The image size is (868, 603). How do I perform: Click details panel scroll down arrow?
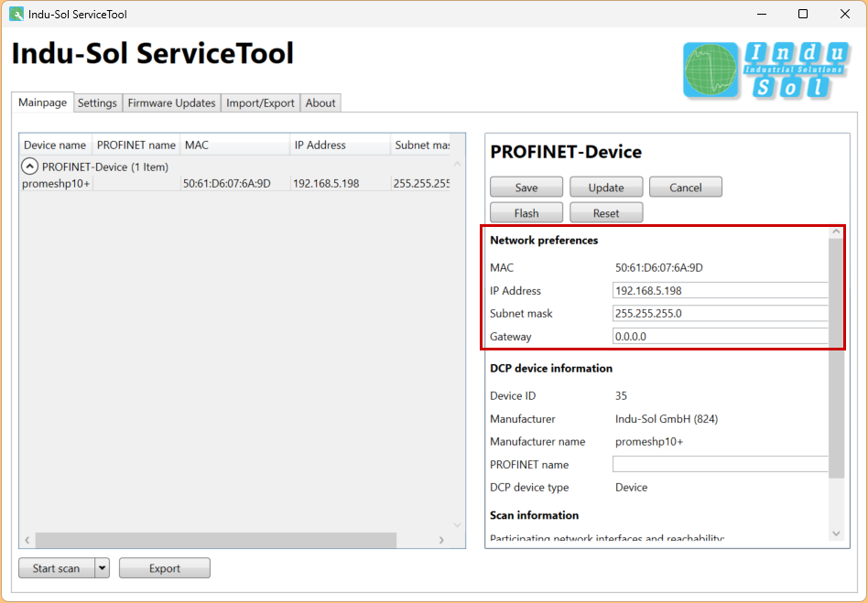(x=837, y=533)
